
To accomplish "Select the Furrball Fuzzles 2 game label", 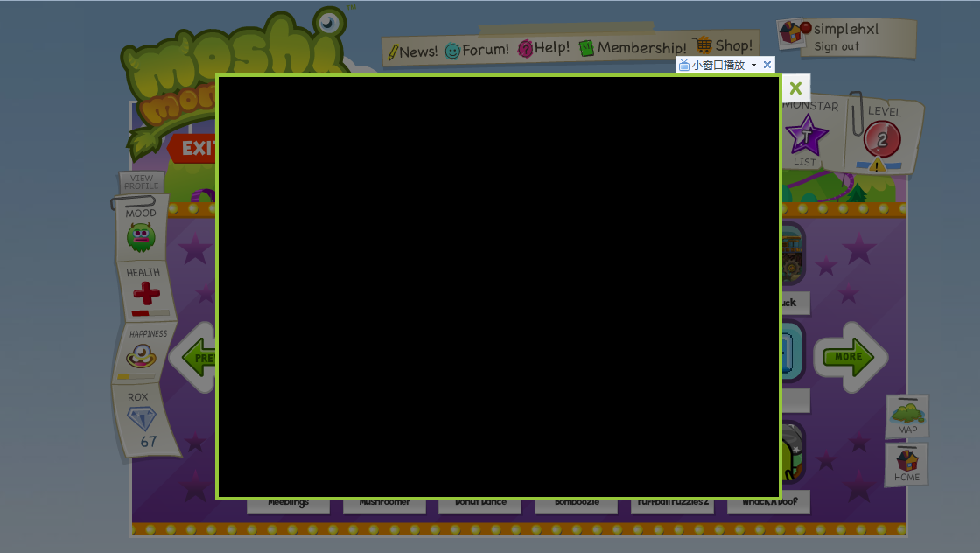I will click(x=673, y=505).
